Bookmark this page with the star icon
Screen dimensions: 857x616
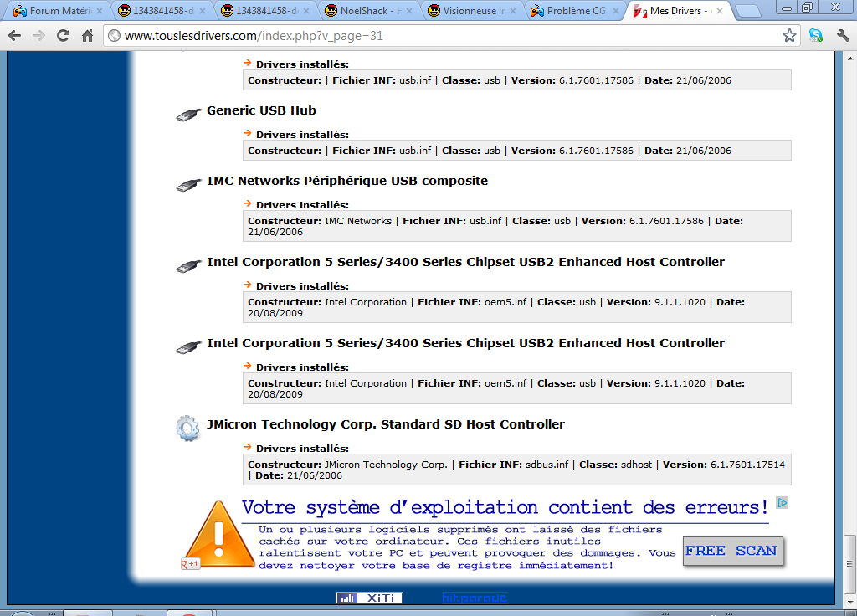point(789,36)
